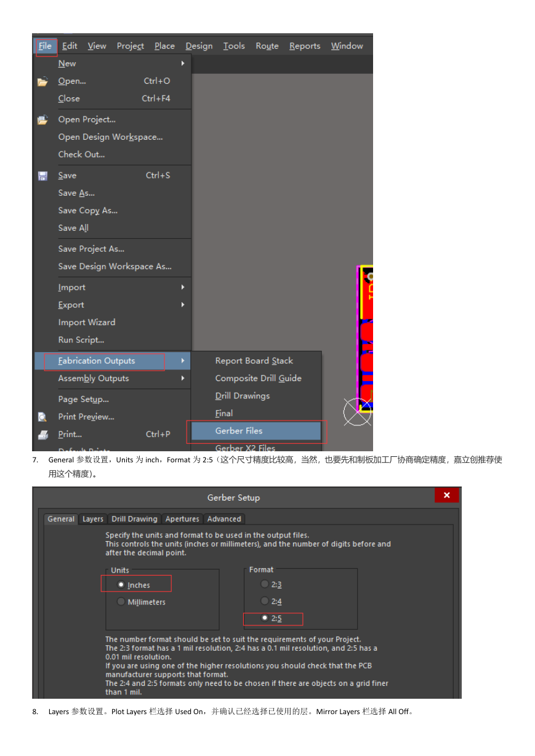Image resolution: width=535 pixels, height=756 pixels.
Task: Click the Save floppy disk icon
Action: [x=42, y=176]
